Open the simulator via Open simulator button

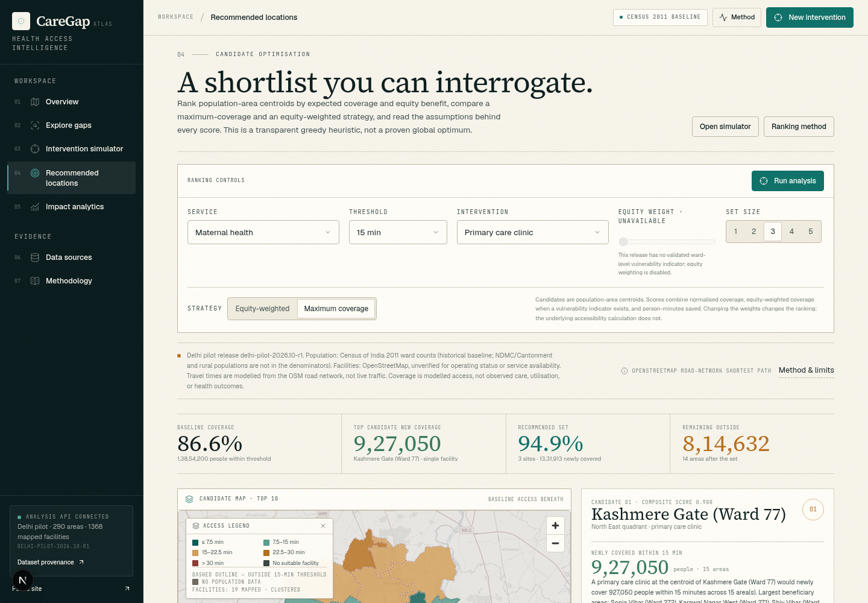(725, 127)
